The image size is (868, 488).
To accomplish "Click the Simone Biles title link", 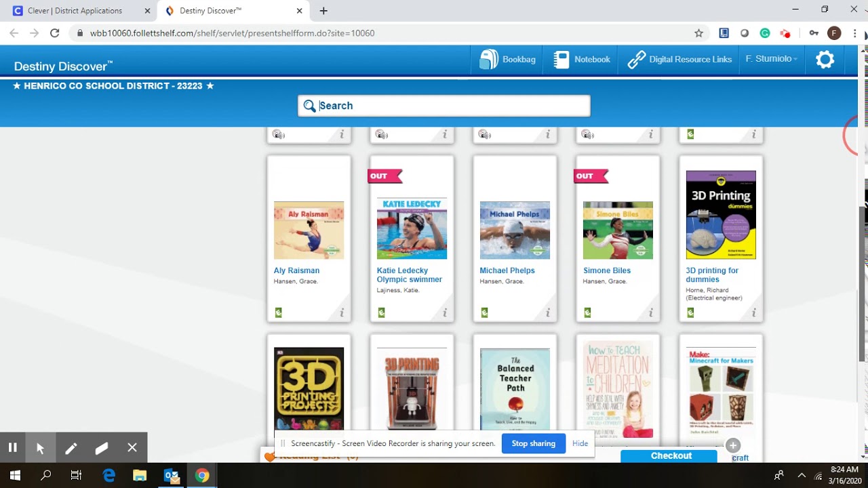I will click(607, 270).
